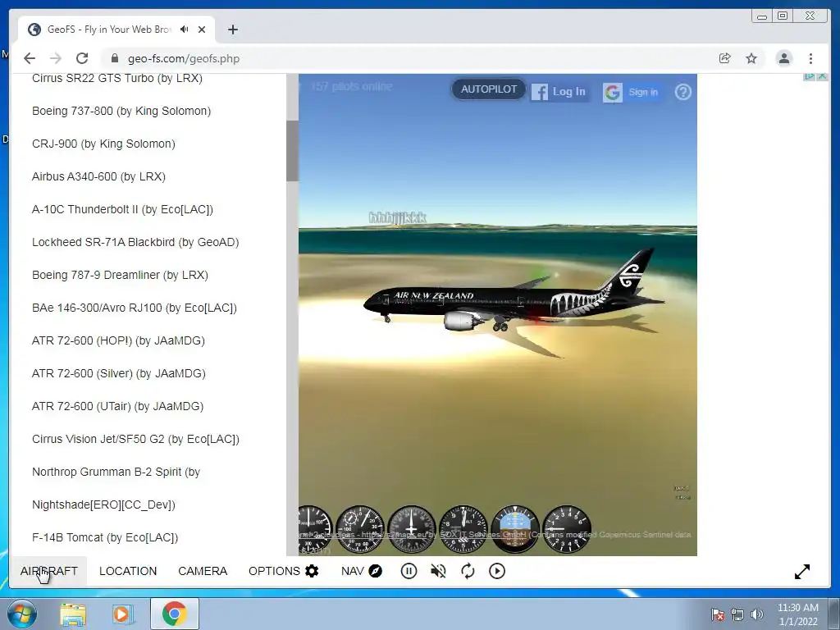Open Windows Media Player from taskbar
This screenshot has width=840, height=630.
(123, 614)
